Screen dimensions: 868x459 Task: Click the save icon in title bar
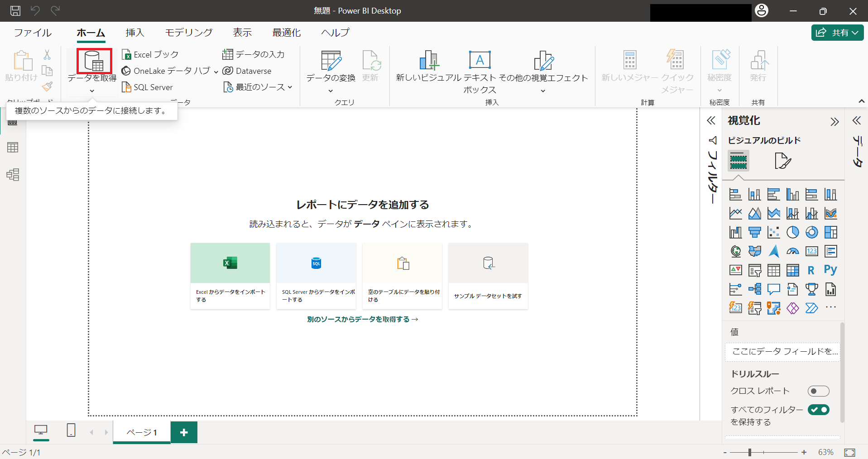click(x=15, y=11)
